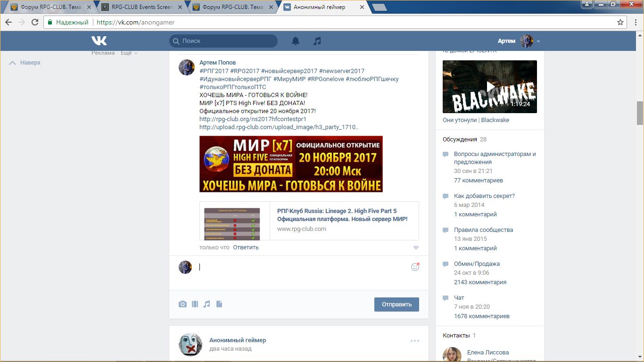Open Chrome three-dot menu

pyautogui.click(x=635, y=22)
